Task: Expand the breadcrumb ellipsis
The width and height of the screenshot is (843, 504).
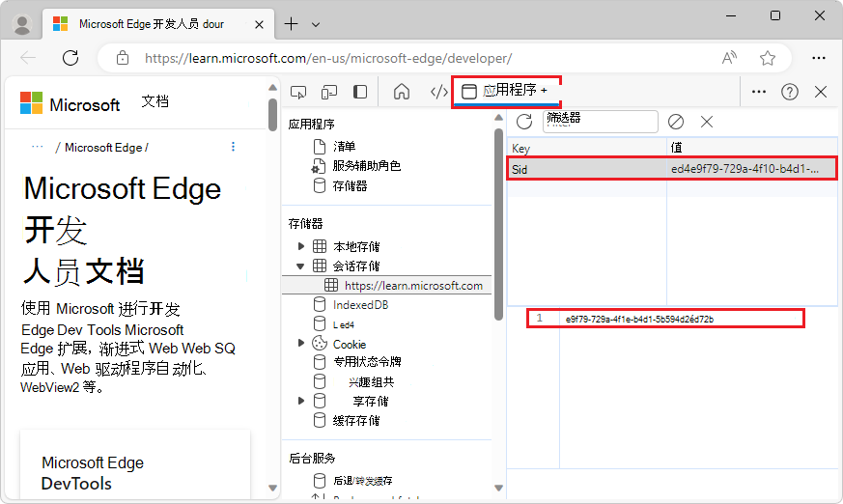Action: pyautogui.click(x=37, y=147)
